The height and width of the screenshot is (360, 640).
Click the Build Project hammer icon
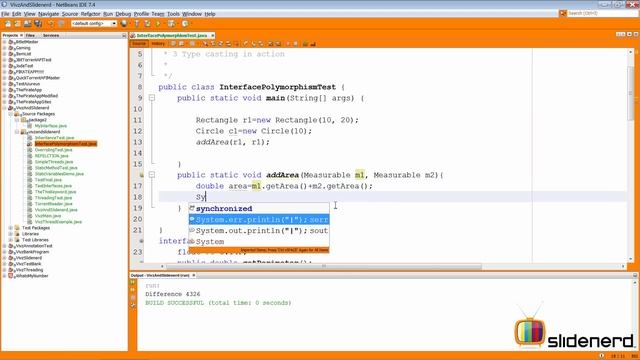(137, 24)
